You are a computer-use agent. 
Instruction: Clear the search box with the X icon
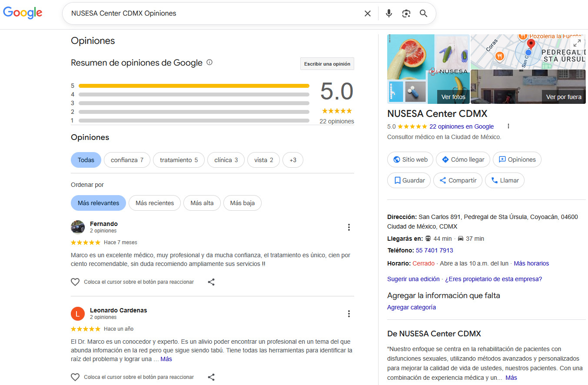pyautogui.click(x=368, y=13)
